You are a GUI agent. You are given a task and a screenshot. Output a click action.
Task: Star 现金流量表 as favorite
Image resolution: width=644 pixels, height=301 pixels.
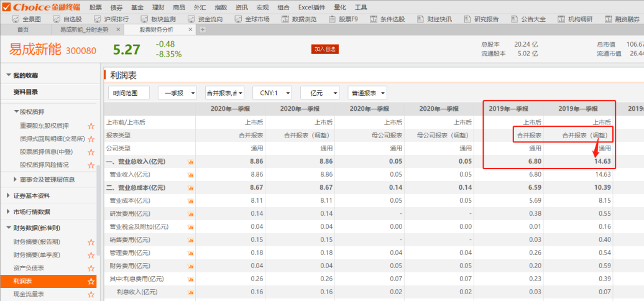[91, 294]
